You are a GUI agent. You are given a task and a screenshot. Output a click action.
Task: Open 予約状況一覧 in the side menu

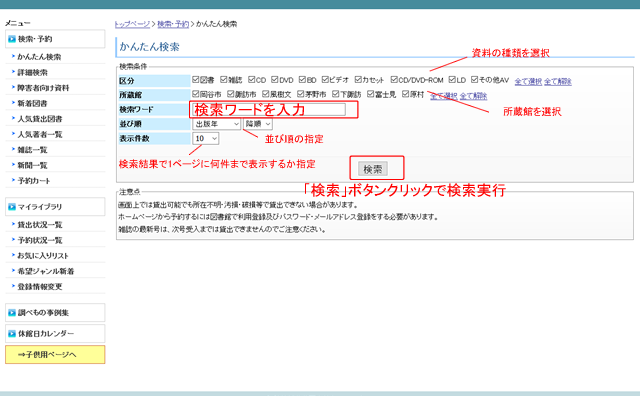tap(40, 240)
